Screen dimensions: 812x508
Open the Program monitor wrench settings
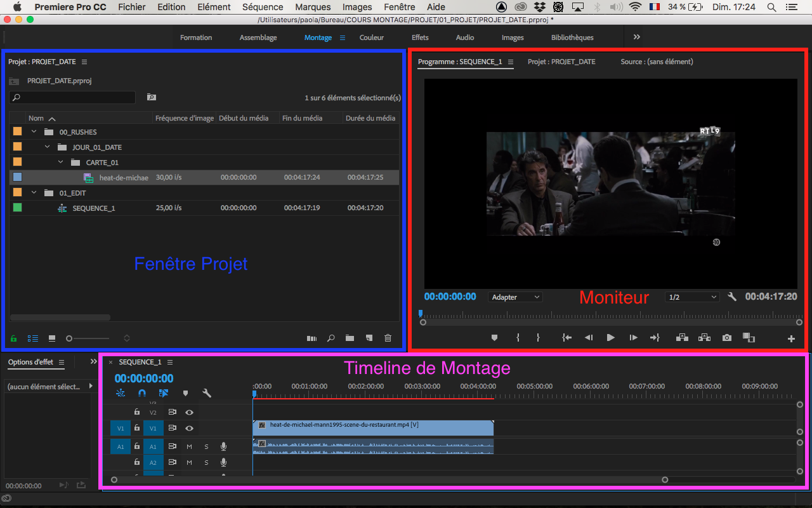tap(732, 297)
